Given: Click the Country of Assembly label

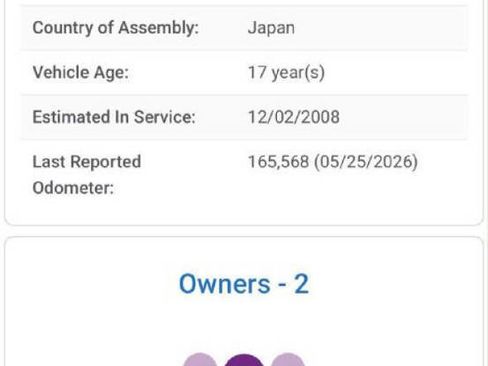Looking at the screenshot, I should click(x=115, y=28).
